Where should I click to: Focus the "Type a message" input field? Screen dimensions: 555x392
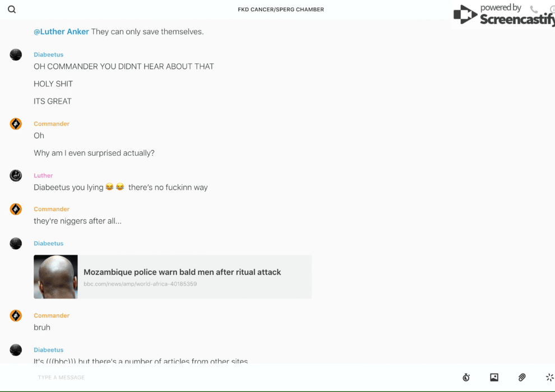(x=224, y=377)
